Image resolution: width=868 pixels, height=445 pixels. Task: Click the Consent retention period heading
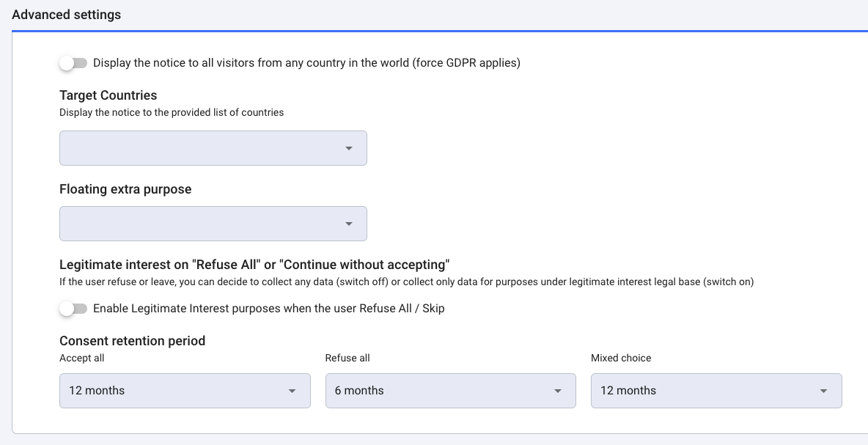pyautogui.click(x=132, y=341)
